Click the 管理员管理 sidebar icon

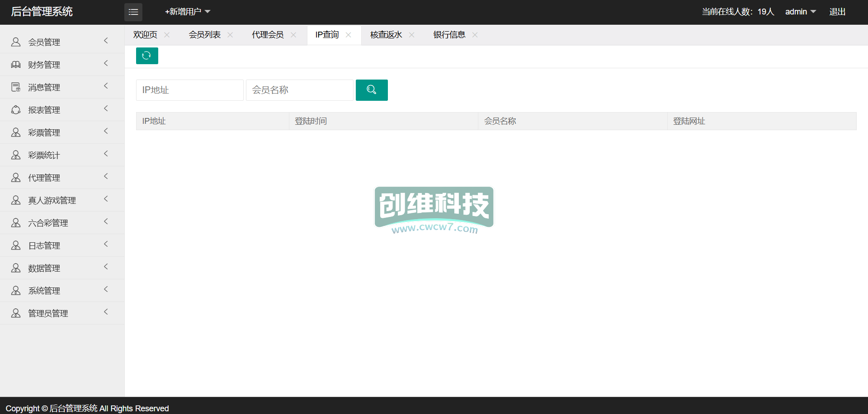[x=16, y=313]
